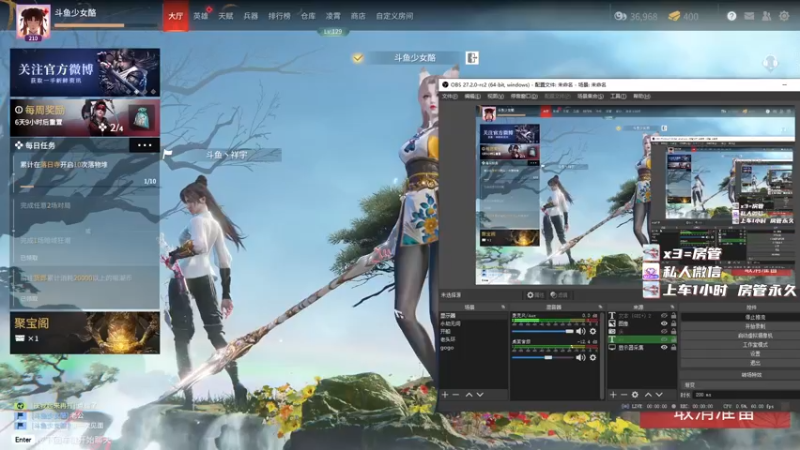Pop out the audio Mixer dock panel

[600, 307]
